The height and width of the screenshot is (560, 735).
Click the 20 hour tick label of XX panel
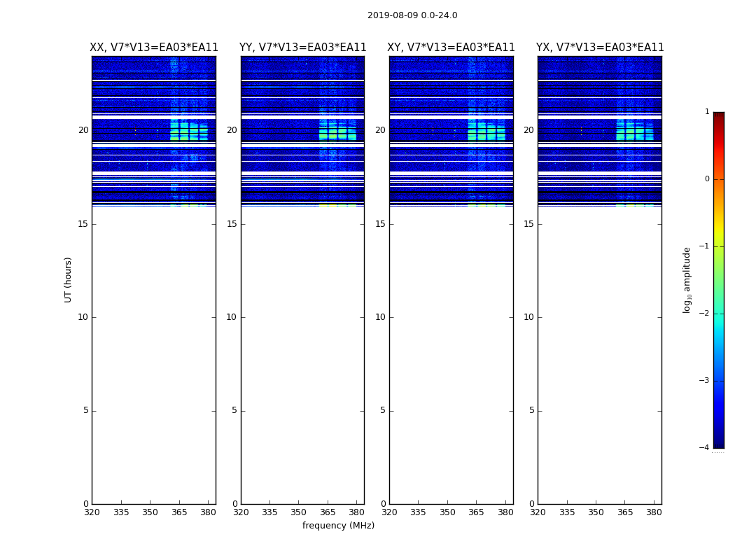click(x=83, y=130)
